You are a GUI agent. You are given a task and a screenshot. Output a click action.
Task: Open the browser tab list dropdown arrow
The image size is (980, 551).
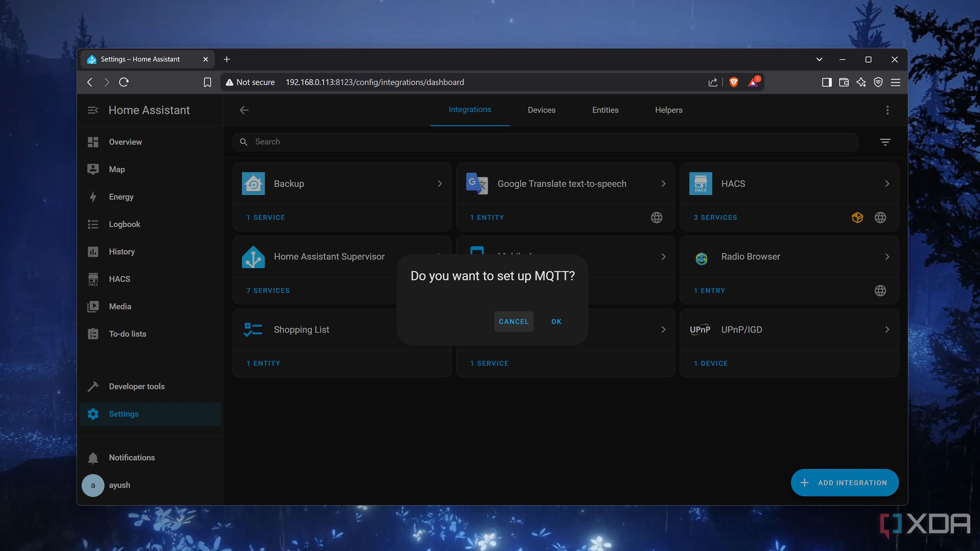pos(819,59)
